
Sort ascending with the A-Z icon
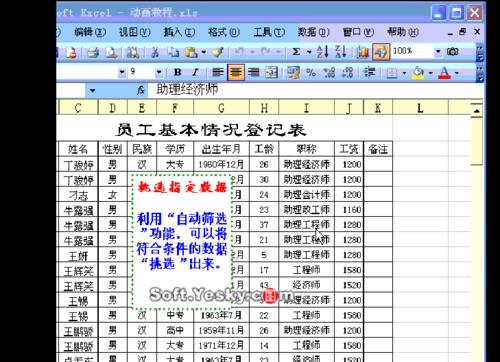click(323, 52)
